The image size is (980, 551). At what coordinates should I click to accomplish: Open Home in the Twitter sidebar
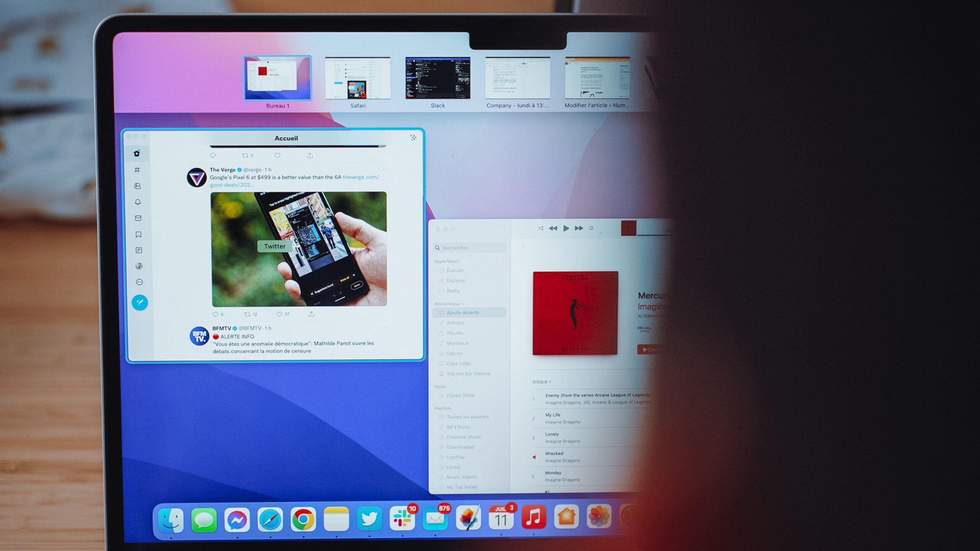pos(137,153)
